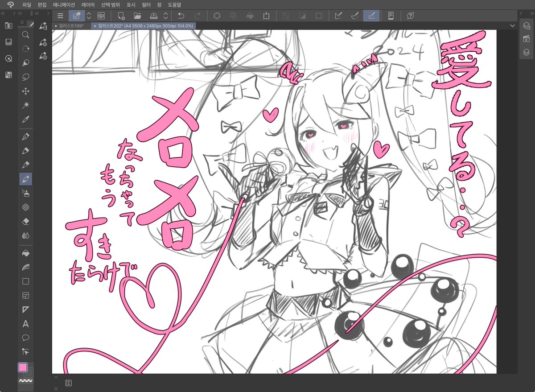The image size is (535, 392).
Task: Open the 필터 menu
Action: point(146,4)
